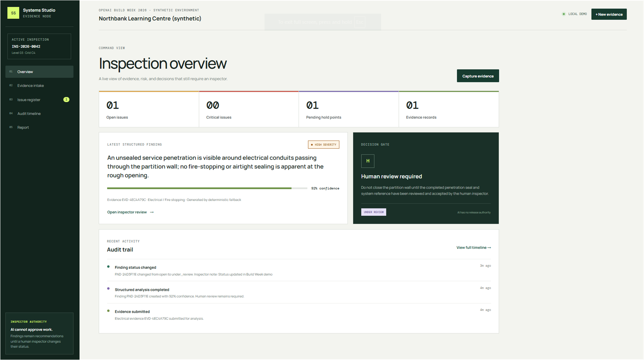Follow the View full timeline link
Image resolution: width=644 pixels, height=360 pixels.
click(474, 248)
